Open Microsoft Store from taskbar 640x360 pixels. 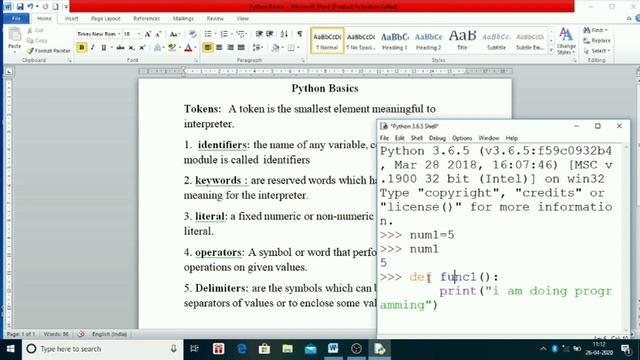pos(264,349)
